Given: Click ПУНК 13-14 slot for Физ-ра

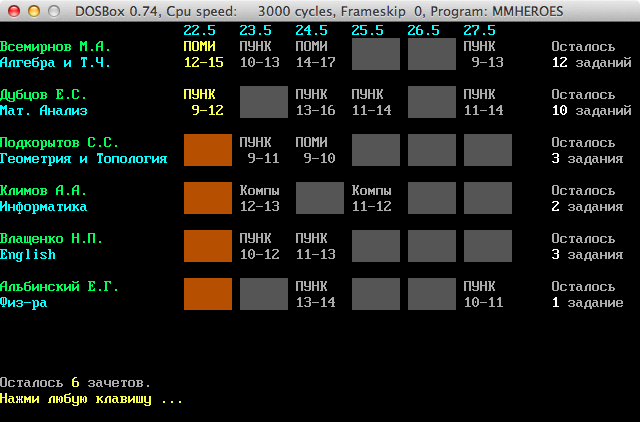Looking at the screenshot, I should coord(315,294).
